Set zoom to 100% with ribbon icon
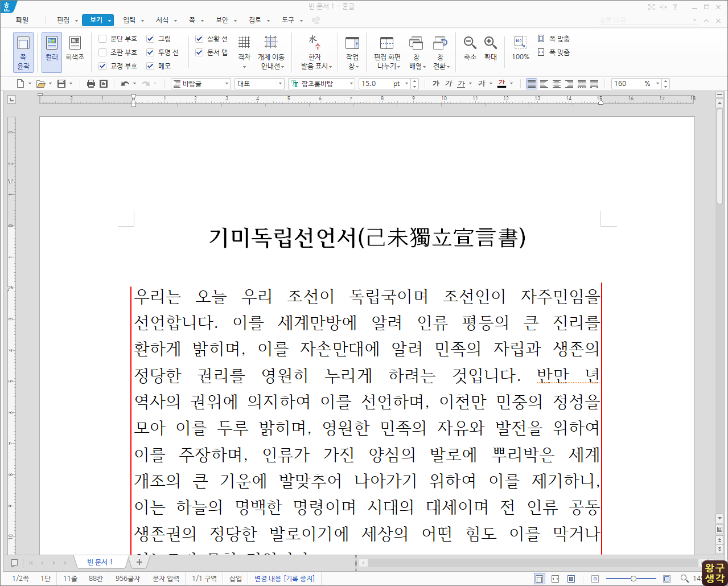728x586 pixels. coord(520,43)
